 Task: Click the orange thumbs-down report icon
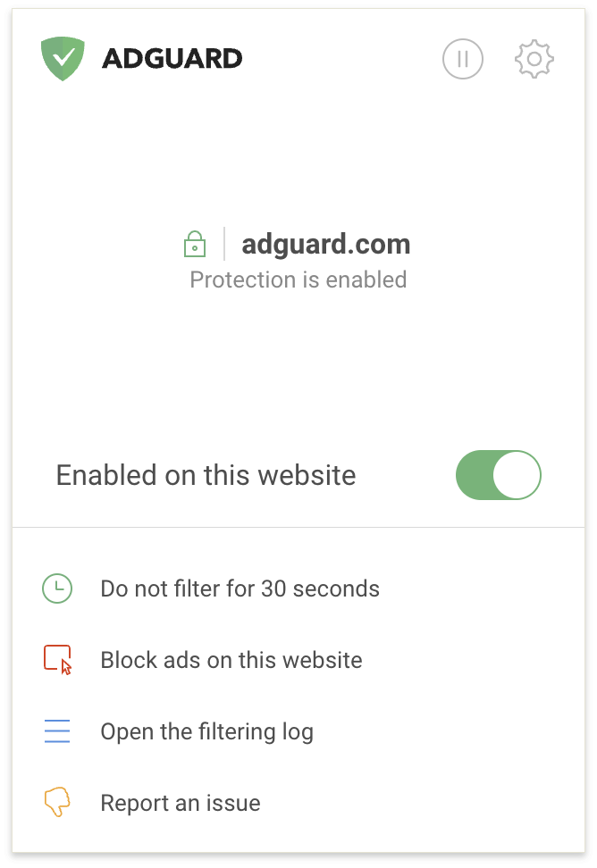(x=57, y=802)
